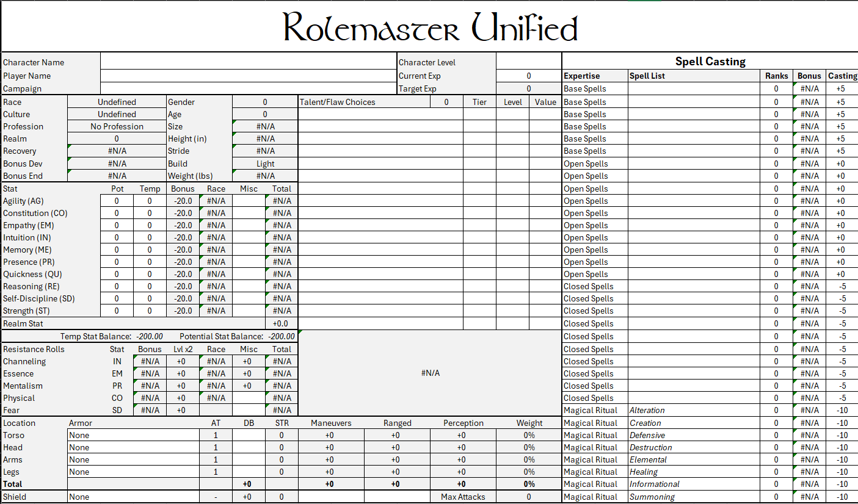Click the Reasoning (RE) Temp cell

(x=150, y=286)
